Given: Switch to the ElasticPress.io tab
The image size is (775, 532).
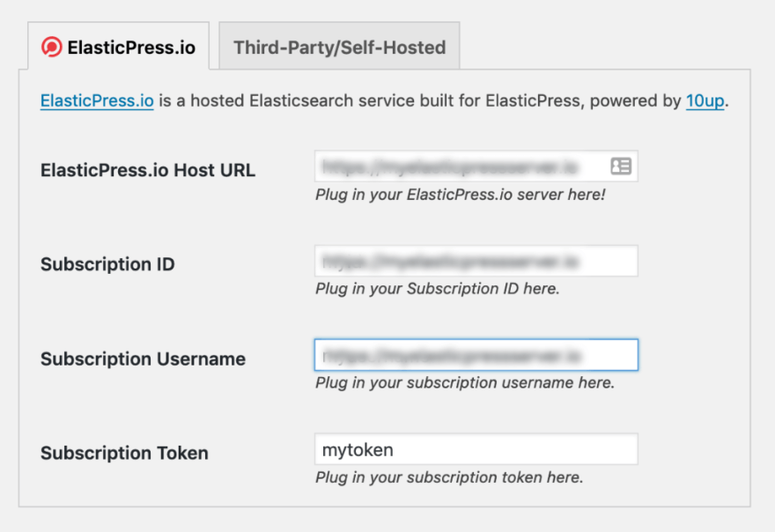Looking at the screenshot, I should click(119, 46).
